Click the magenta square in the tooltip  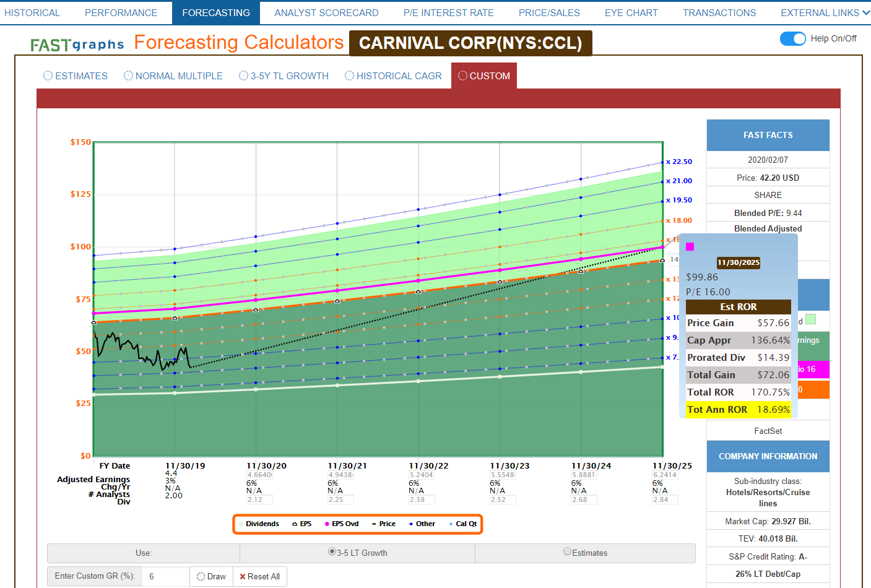click(x=690, y=246)
